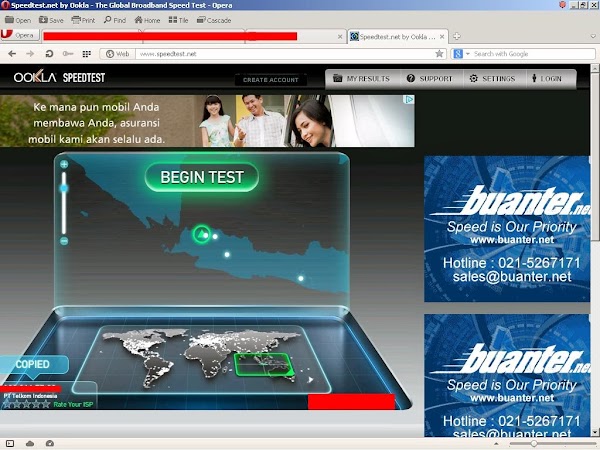Click the Web site-info badge

pos(117,54)
